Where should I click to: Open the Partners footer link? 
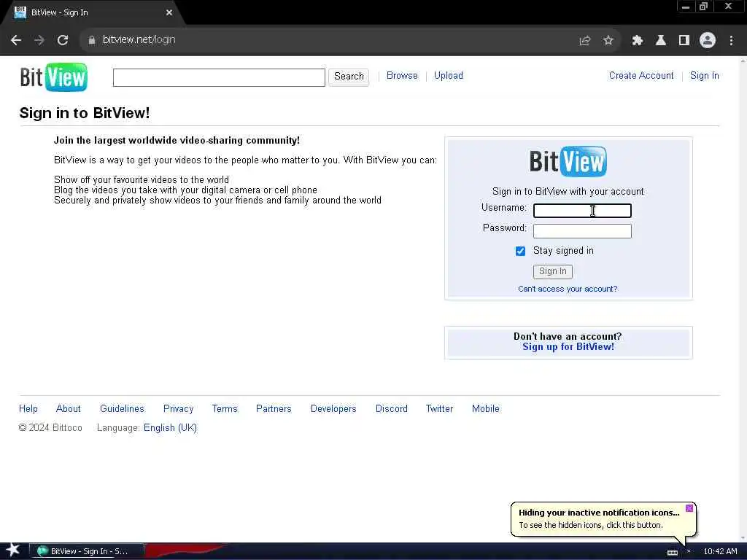274,408
